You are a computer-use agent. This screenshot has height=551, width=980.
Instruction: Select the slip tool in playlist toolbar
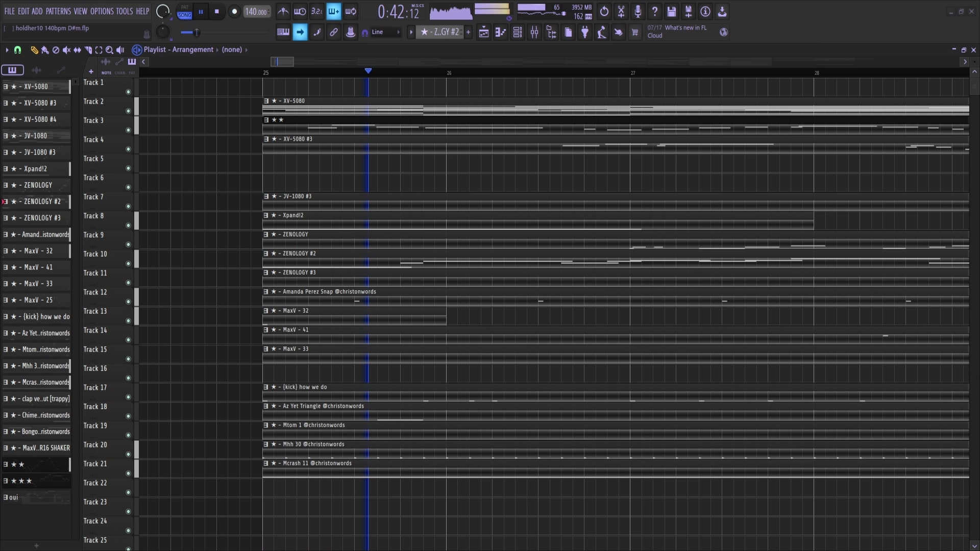tap(77, 50)
